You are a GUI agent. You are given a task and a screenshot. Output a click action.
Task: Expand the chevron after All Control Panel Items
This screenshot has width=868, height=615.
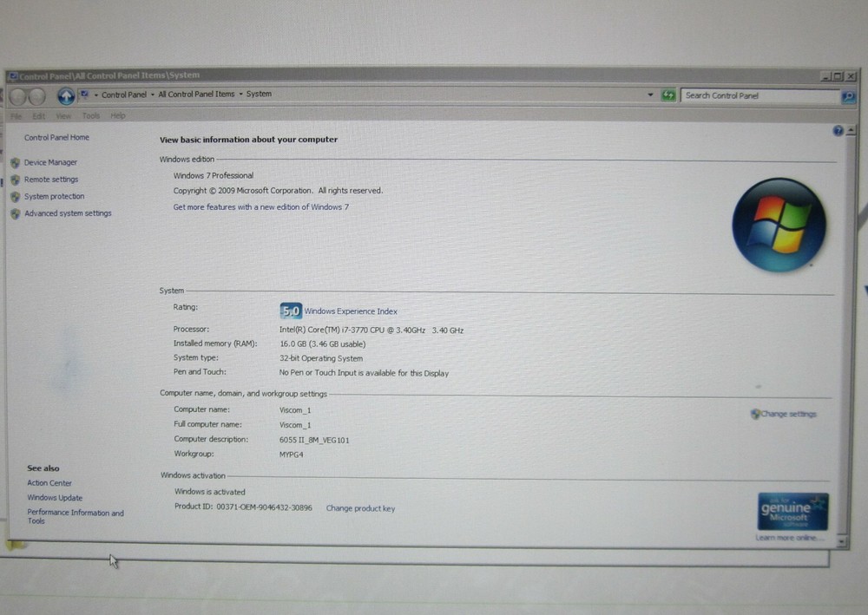pyautogui.click(x=240, y=94)
